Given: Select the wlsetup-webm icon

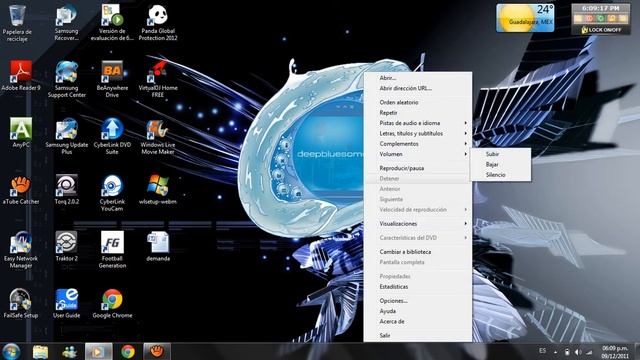Looking at the screenshot, I should [158, 190].
